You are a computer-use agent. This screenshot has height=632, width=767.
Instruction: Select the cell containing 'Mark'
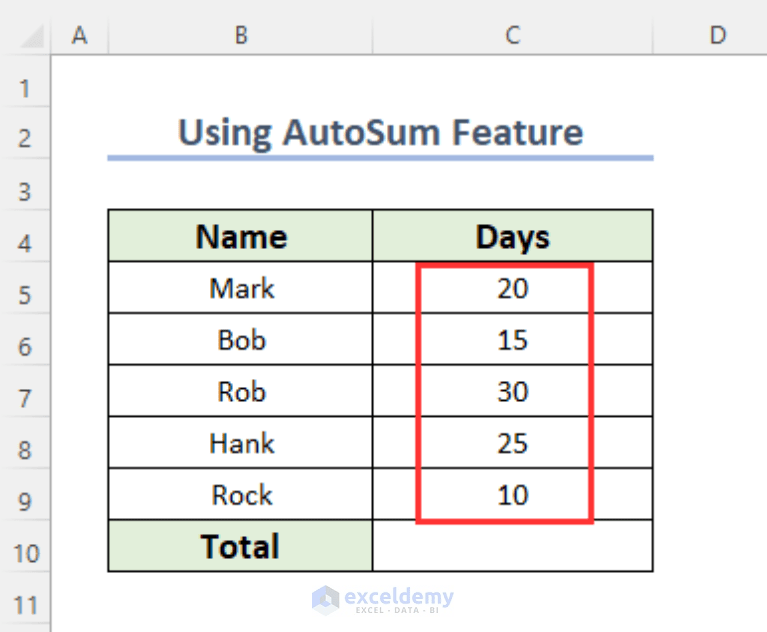tap(241, 288)
